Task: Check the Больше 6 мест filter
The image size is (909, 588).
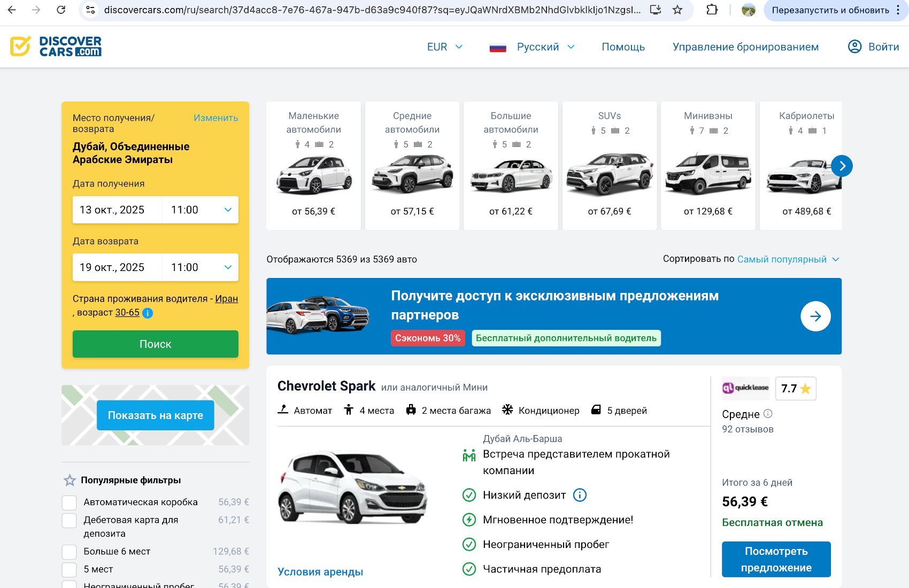Action: tap(70, 552)
